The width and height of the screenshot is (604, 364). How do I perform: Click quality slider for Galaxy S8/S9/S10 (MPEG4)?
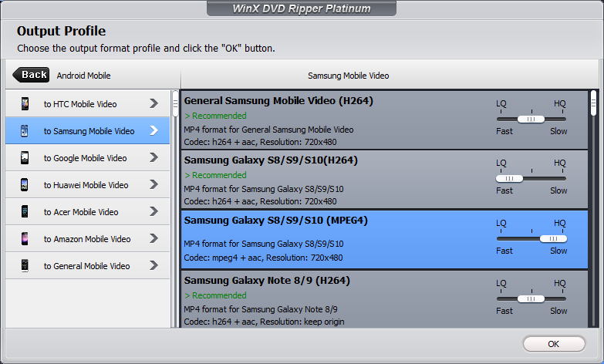click(x=531, y=238)
